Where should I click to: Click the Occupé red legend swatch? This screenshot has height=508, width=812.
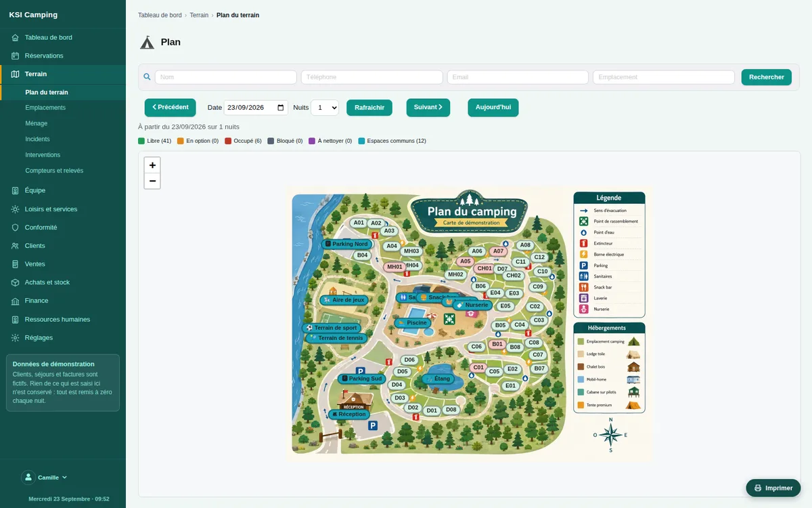click(228, 141)
